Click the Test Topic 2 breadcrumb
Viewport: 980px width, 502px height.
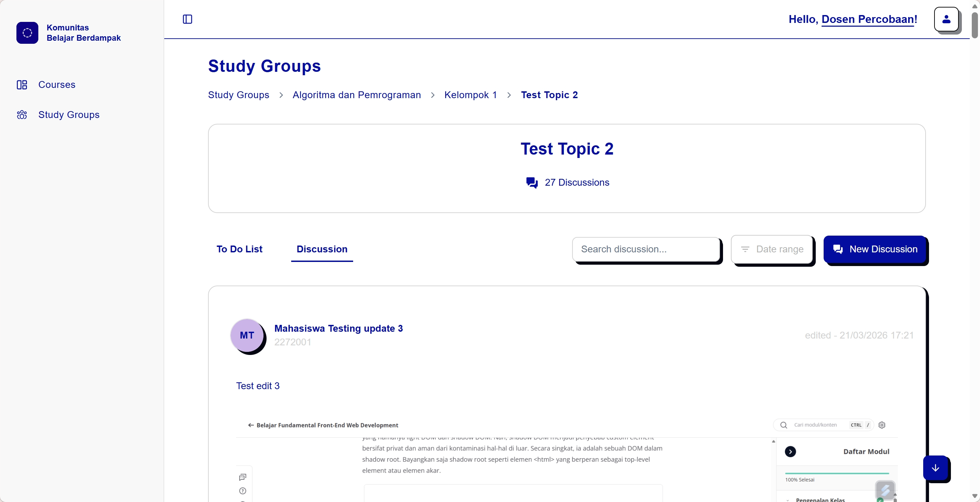(549, 95)
